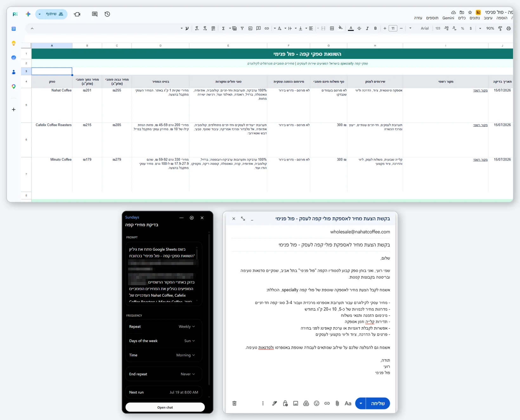Insert an emoji in the email
This screenshot has width=520, height=420.
point(316,403)
